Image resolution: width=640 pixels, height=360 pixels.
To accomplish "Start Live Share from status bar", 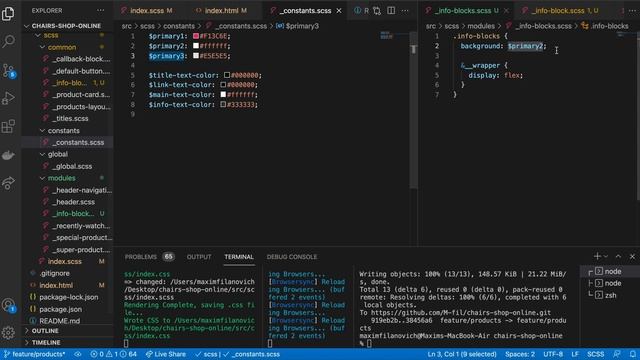I will coord(165,354).
